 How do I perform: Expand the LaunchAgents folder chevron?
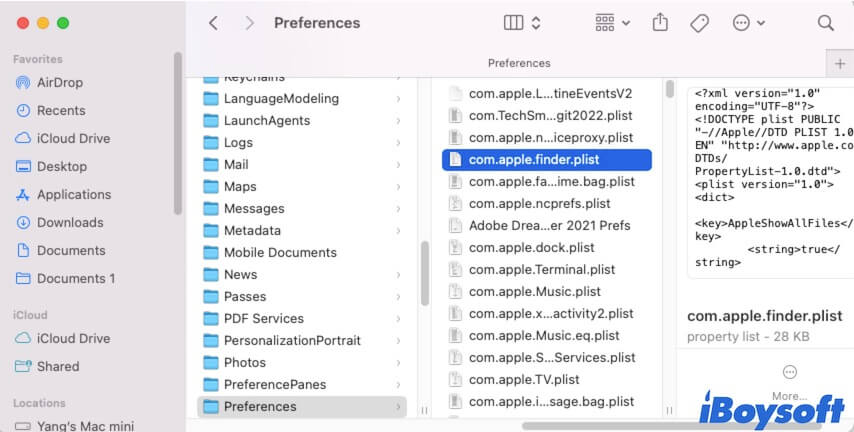tap(398, 120)
